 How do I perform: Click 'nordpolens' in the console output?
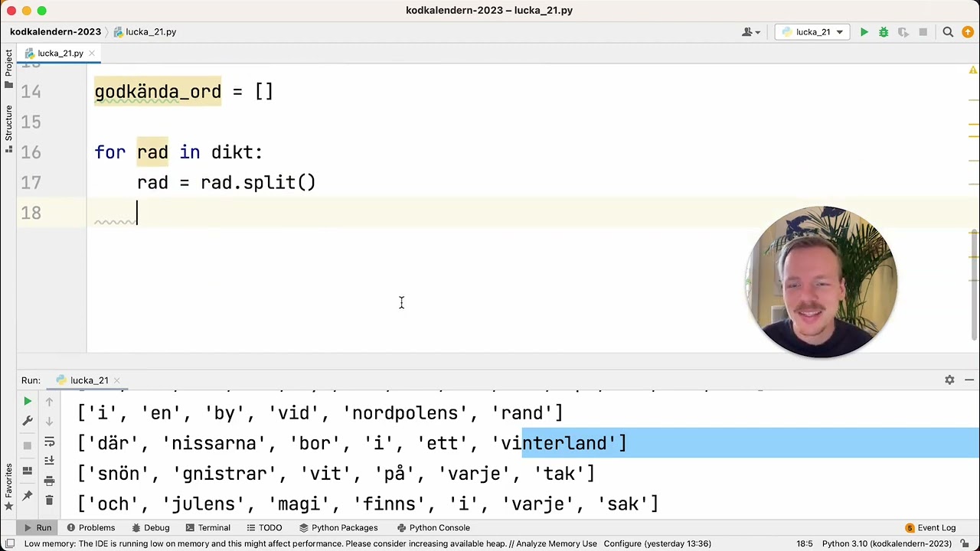[412, 413]
